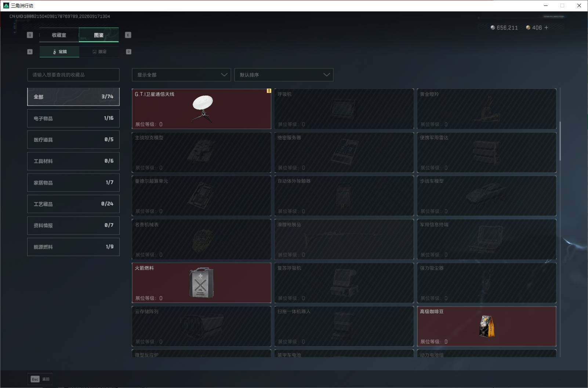Open the 默认排序 sort dropdown
This screenshot has height=388, width=588.
284,75
